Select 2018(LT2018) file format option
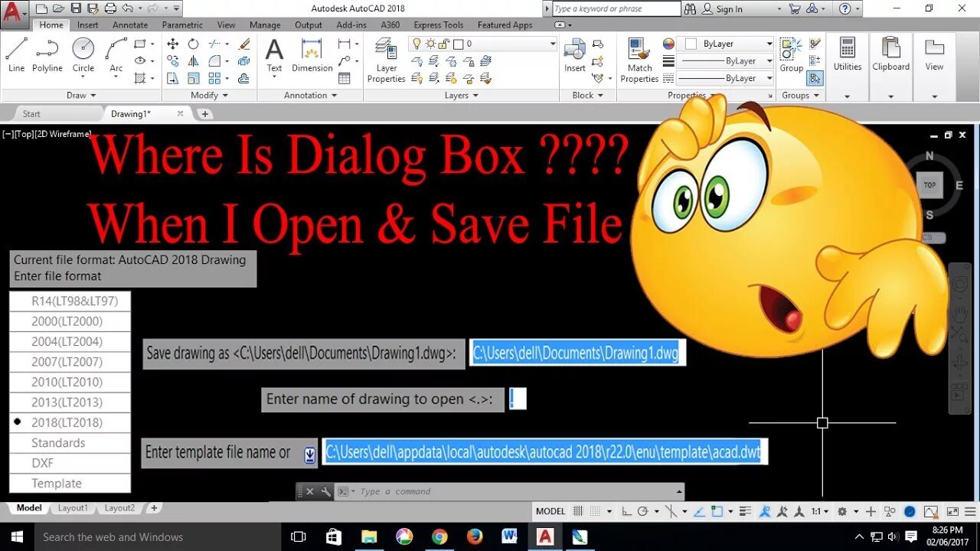The height and width of the screenshot is (551, 980). coord(70,422)
